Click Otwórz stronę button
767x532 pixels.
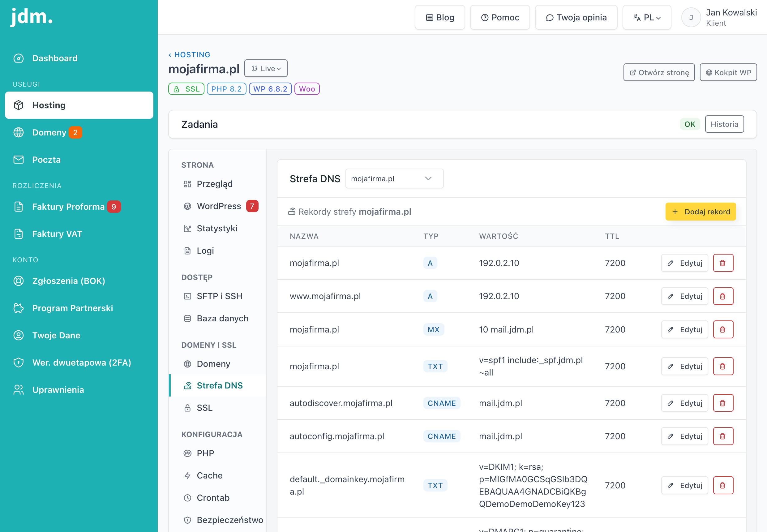coord(659,72)
